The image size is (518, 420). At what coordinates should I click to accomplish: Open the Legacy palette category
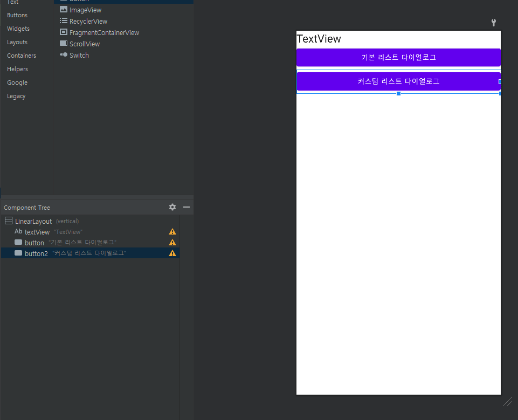(16, 96)
